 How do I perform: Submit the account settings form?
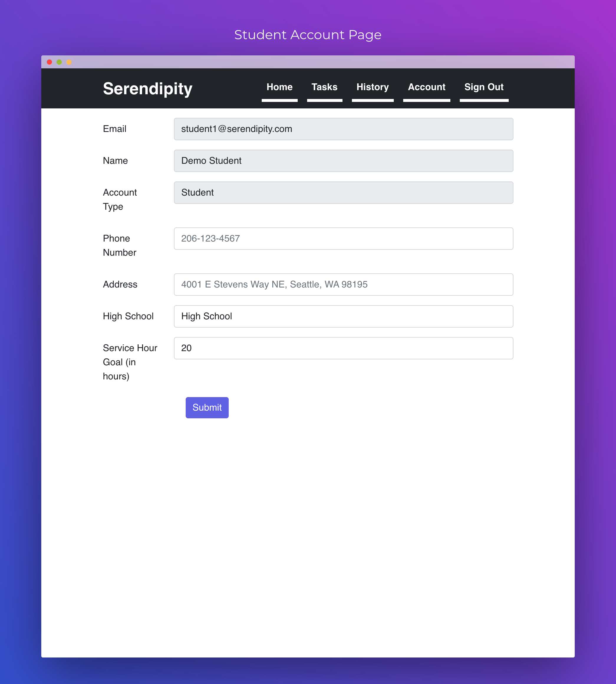click(x=207, y=408)
